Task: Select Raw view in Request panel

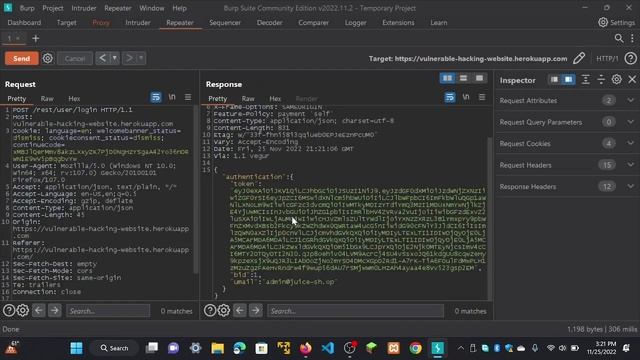Action: [x=47, y=99]
